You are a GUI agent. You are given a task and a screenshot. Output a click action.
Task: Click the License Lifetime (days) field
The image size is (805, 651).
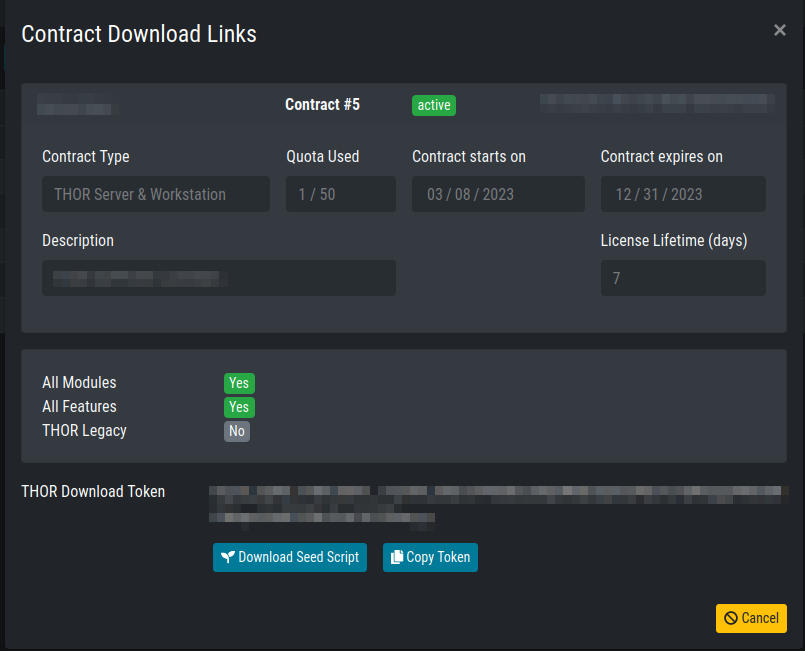(683, 278)
